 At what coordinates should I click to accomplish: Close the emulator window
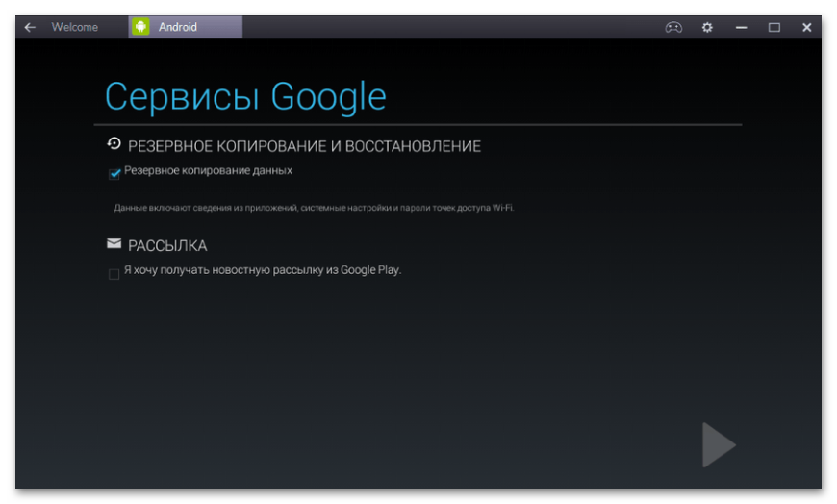point(806,27)
